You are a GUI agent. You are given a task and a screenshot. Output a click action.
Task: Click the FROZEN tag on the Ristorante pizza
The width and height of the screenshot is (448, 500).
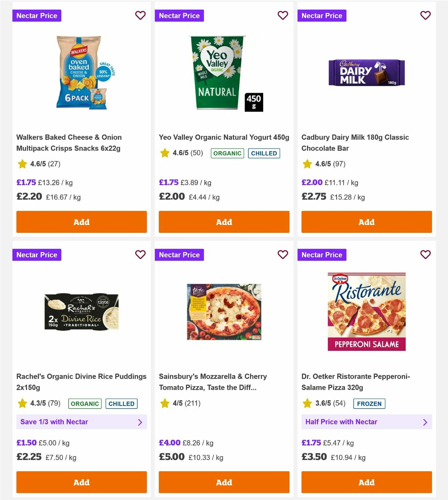pos(369,404)
